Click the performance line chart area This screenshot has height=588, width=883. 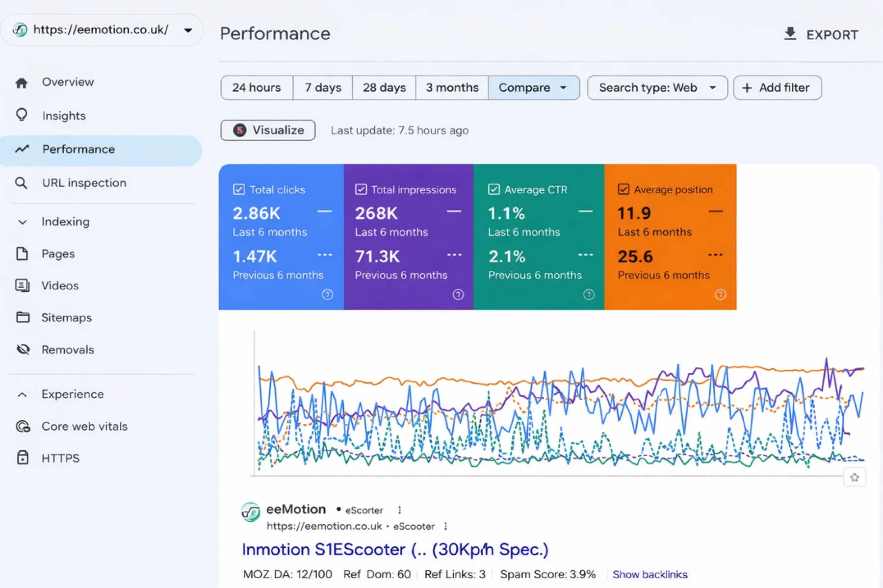click(x=559, y=403)
